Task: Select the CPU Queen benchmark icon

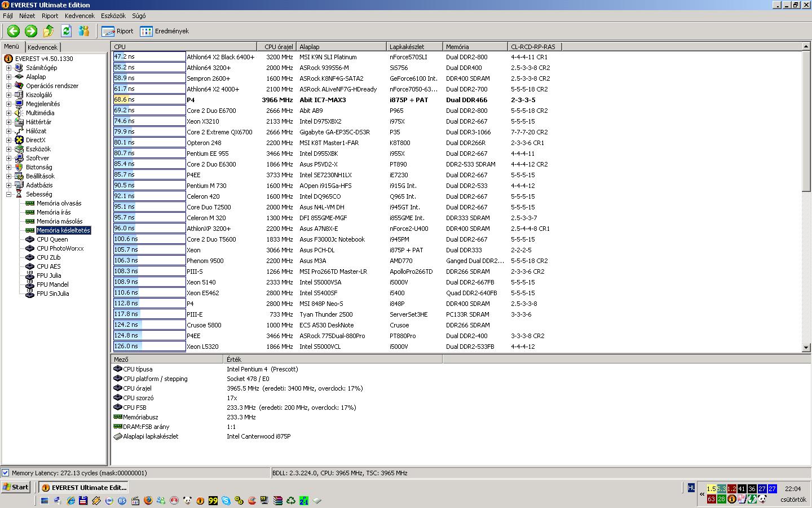Action: coord(30,239)
